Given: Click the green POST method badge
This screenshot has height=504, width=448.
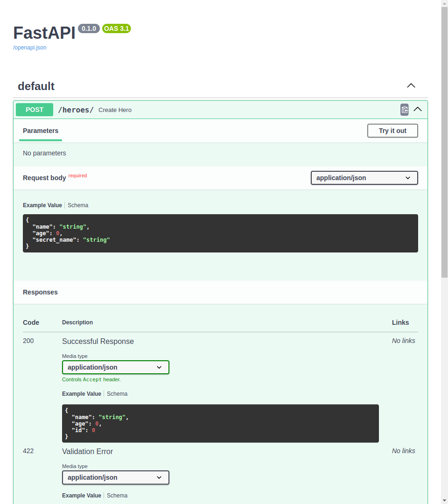Looking at the screenshot, I should [x=35, y=110].
